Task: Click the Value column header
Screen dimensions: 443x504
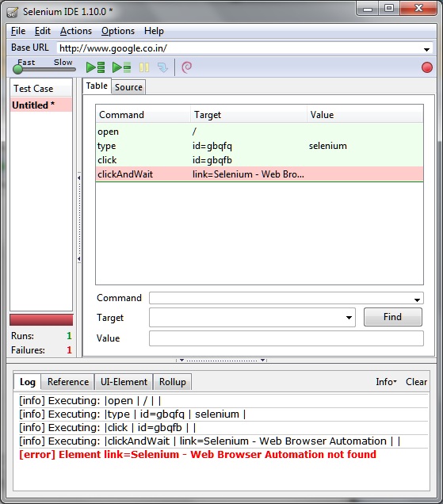Action: click(x=365, y=115)
